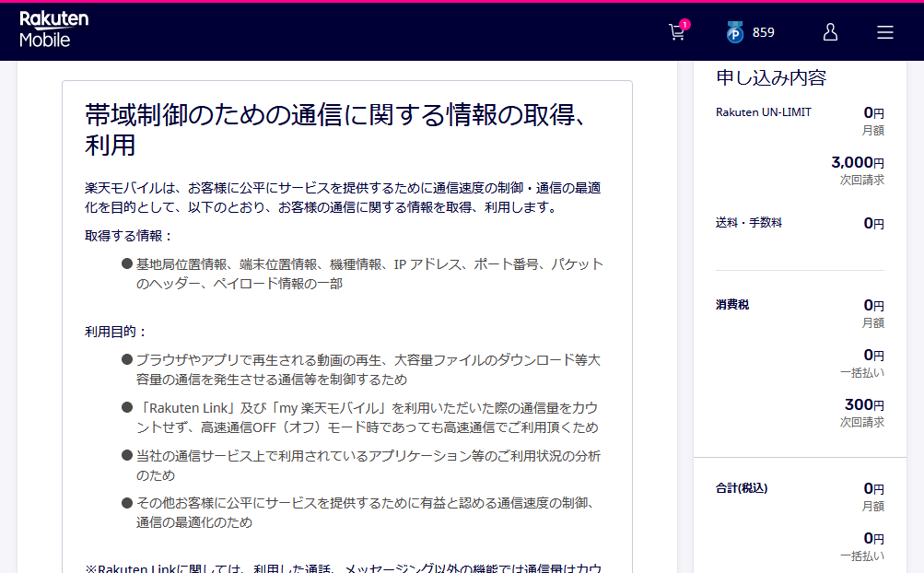This screenshot has height=573, width=924.
Task: Click the Rakuten UN-LIMIT plan name
Action: tap(763, 112)
